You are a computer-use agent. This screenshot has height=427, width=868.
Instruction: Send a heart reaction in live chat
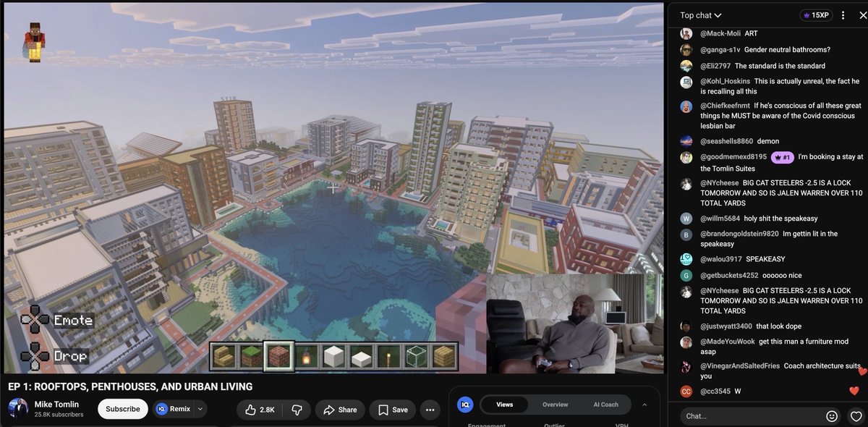click(856, 416)
